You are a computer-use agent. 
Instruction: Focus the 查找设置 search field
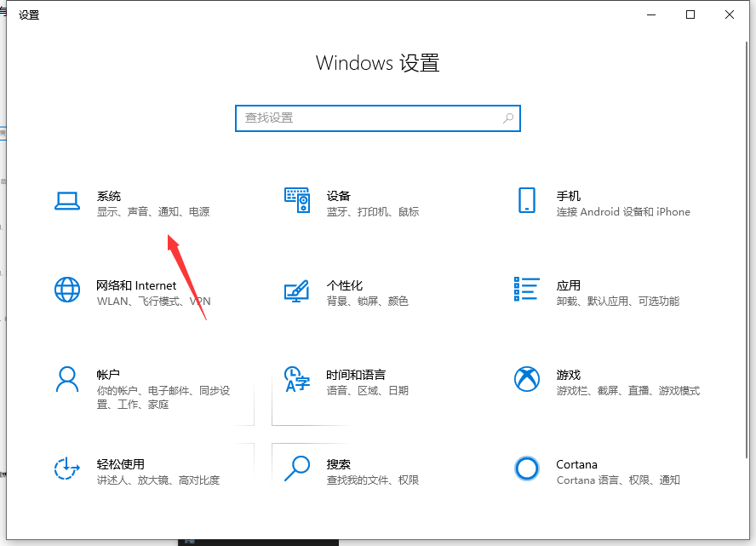pos(378,118)
